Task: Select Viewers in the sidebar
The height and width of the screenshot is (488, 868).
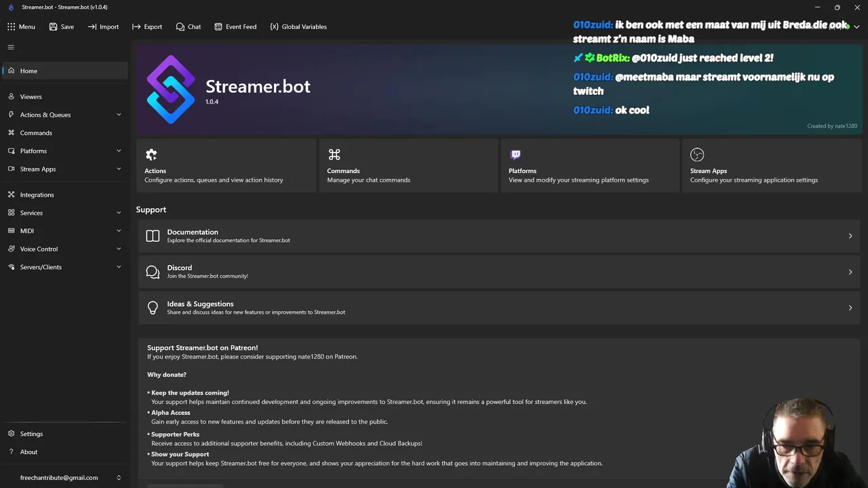Action: coord(64,97)
